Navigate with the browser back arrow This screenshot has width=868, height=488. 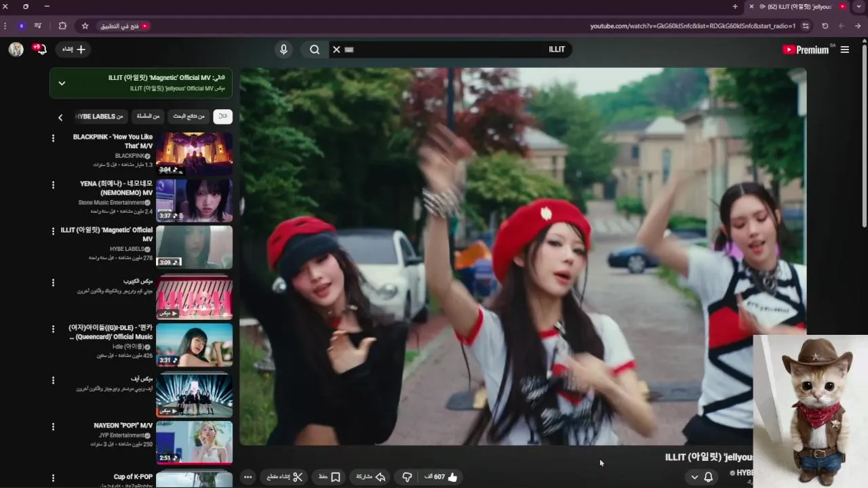coord(857,26)
